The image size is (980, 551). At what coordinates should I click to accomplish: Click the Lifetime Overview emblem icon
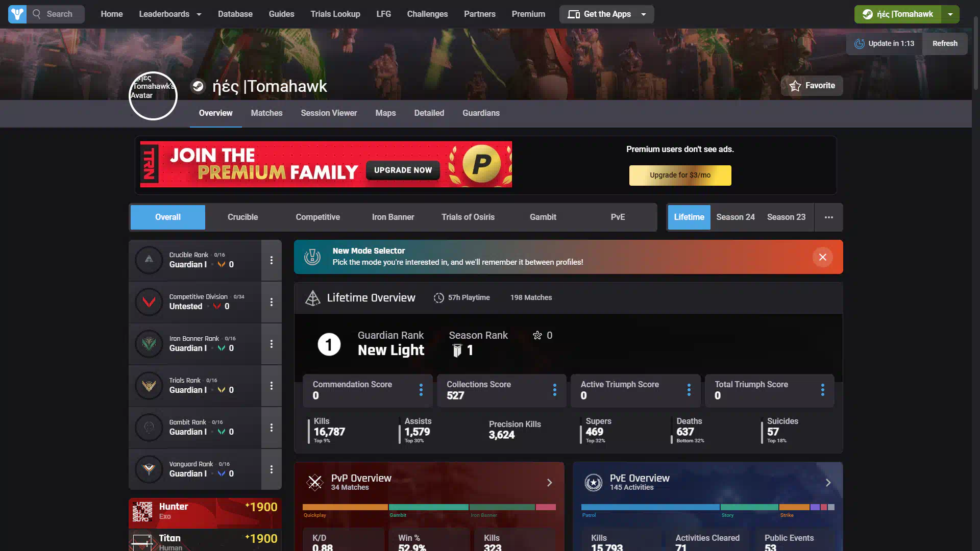point(312,298)
